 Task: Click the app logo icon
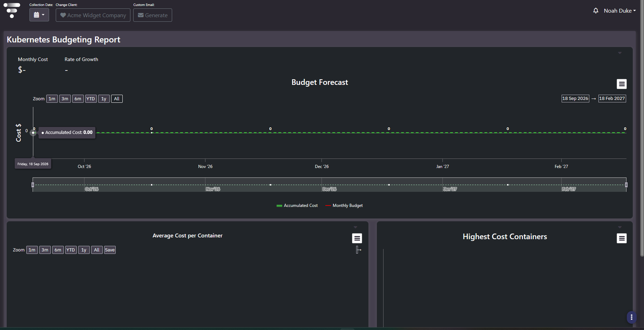click(x=12, y=10)
